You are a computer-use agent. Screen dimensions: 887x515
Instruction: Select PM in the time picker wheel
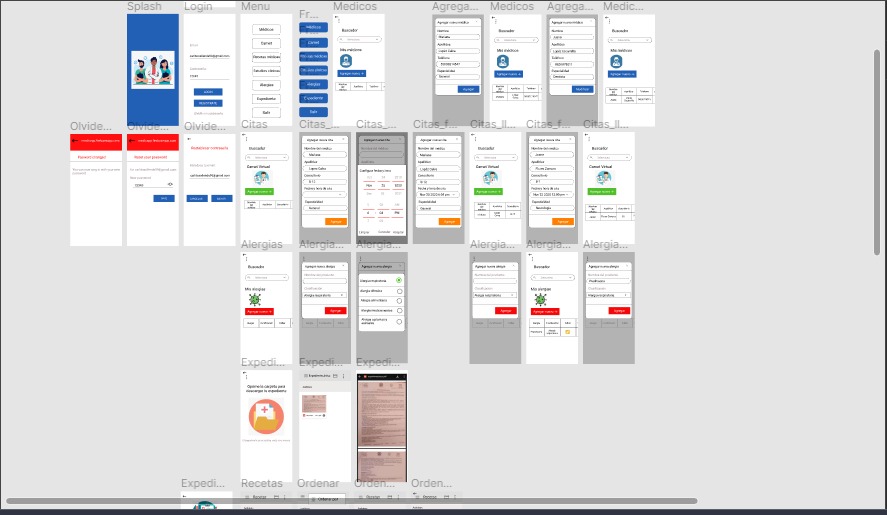397,213
